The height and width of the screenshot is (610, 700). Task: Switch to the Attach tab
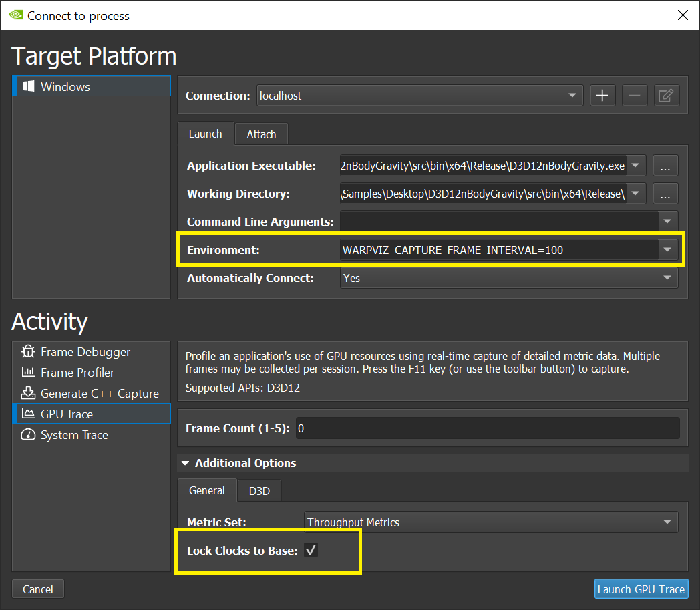261,134
